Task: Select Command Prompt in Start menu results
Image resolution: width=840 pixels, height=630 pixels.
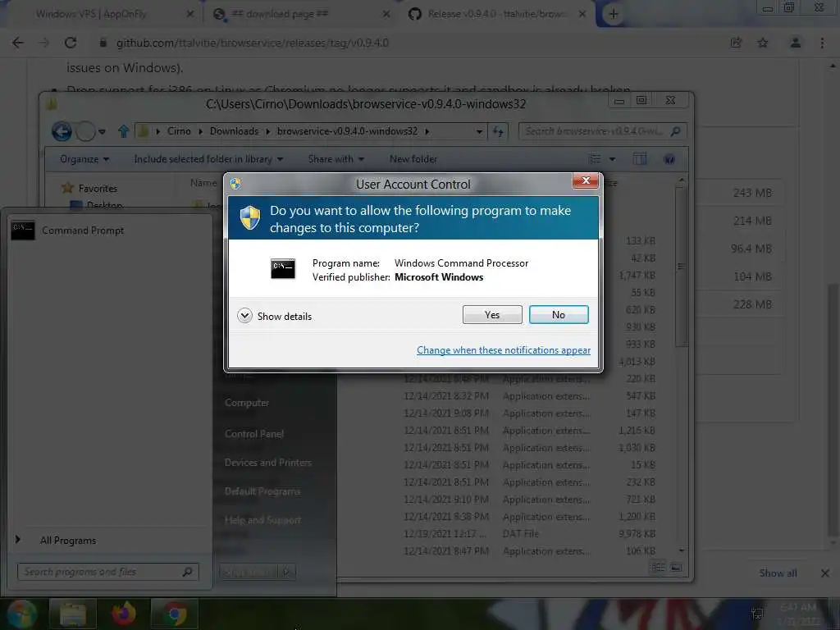Action: click(110, 231)
